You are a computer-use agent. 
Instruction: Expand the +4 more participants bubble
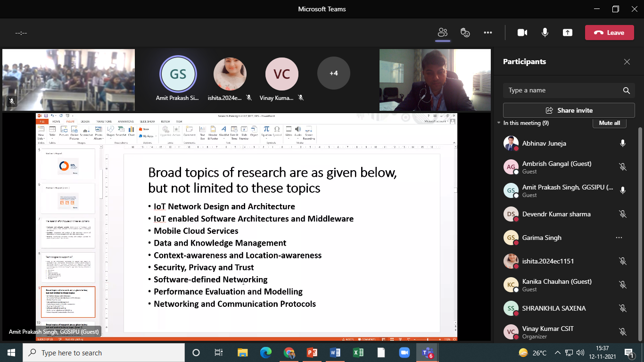click(333, 73)
